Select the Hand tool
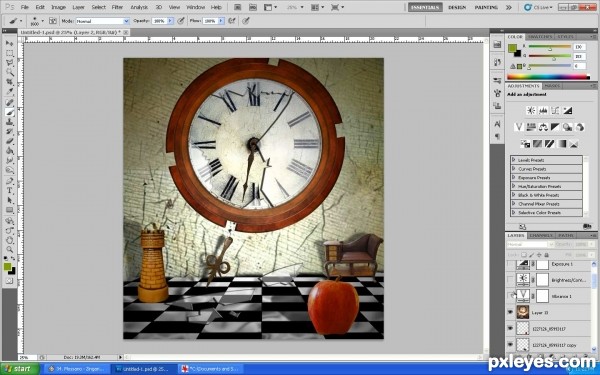600x375 pixels. [10, 240]
